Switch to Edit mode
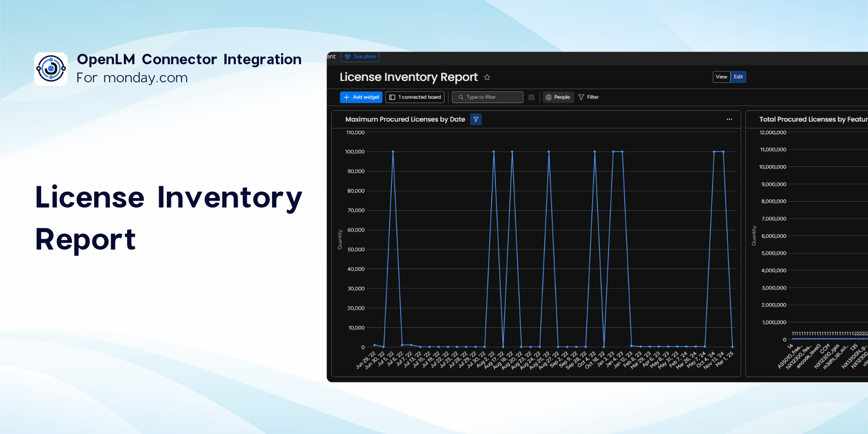 (738, 77)
